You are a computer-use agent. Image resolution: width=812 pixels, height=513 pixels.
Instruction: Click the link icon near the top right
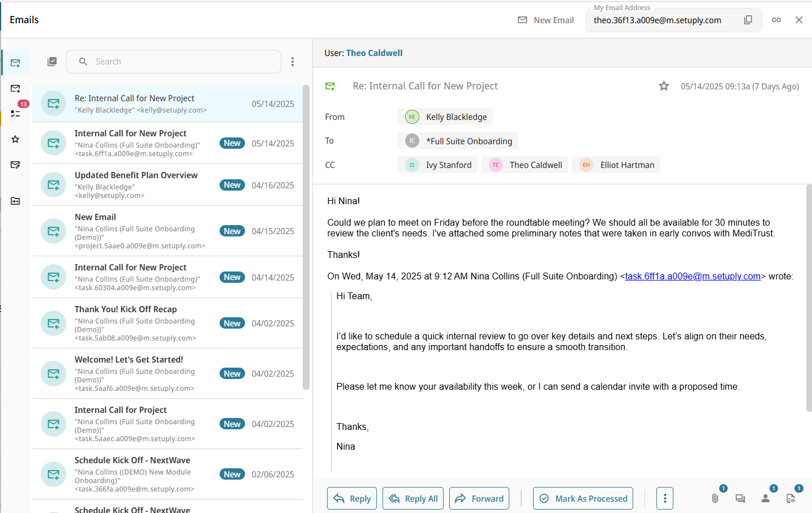(x=776, y=19)
